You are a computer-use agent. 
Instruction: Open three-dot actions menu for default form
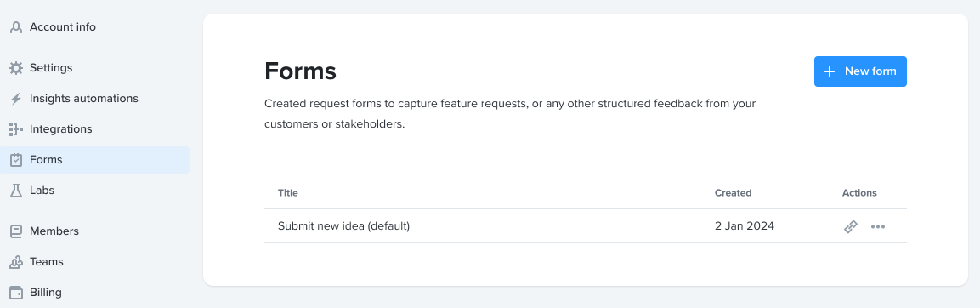878,226
